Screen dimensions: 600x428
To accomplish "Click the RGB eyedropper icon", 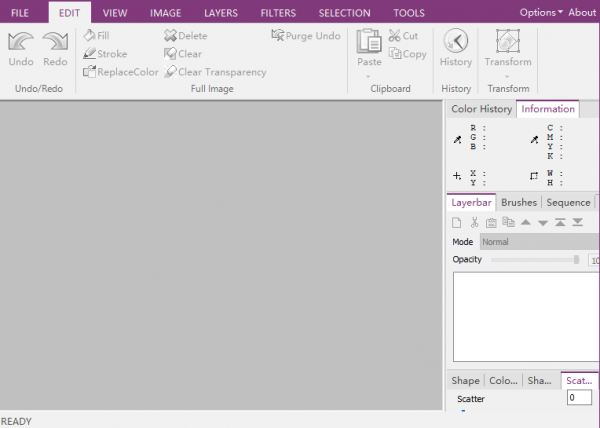I will point(457,140).
